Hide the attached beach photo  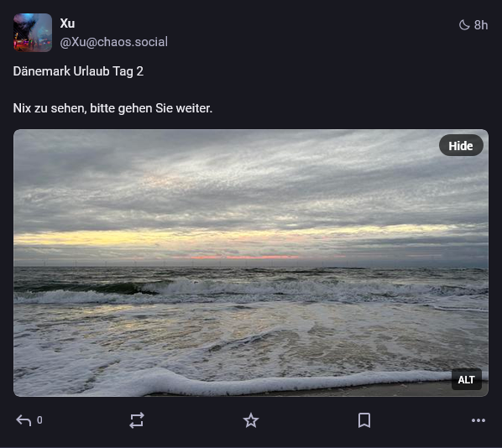(x=461, y=146)
